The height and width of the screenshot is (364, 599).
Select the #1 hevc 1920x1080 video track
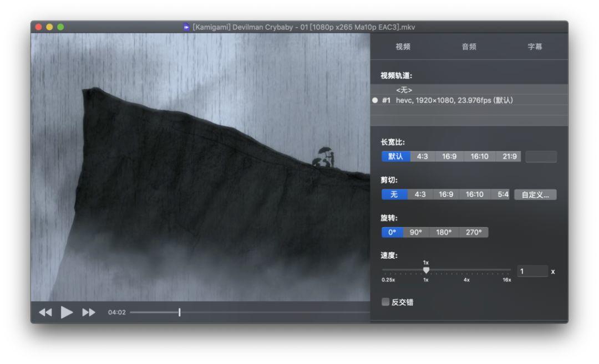[469, 100]
